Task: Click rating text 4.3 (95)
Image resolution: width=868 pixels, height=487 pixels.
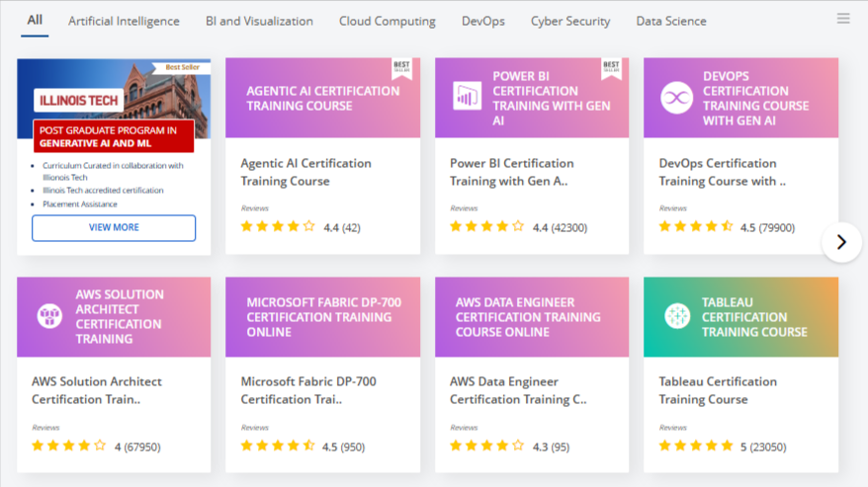Action: pos(551,446)
